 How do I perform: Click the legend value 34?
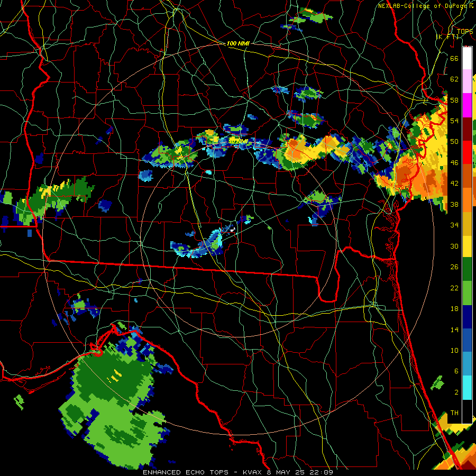[454, 225]
